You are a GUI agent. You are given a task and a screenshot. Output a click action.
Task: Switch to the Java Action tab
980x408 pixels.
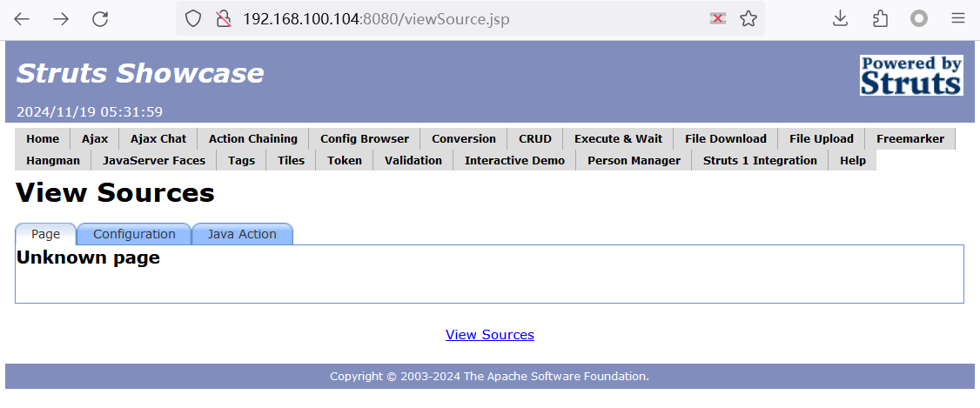[242, 234]
